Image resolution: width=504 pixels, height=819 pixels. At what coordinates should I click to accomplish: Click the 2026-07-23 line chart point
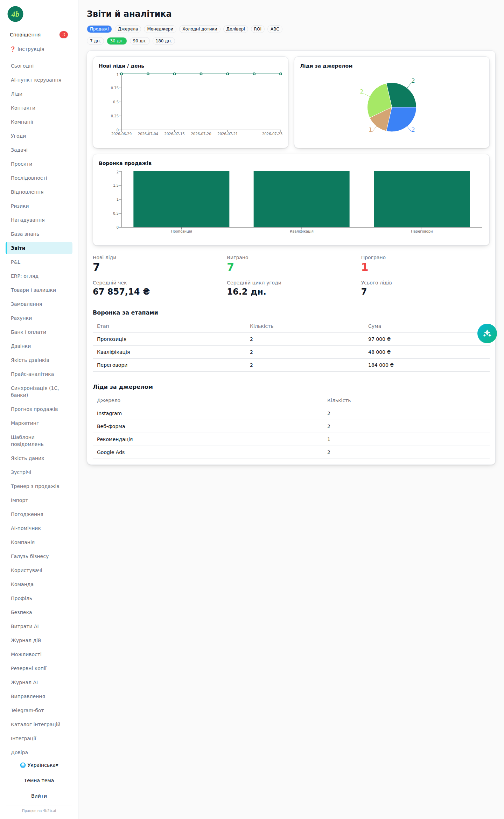coord(281,74)
